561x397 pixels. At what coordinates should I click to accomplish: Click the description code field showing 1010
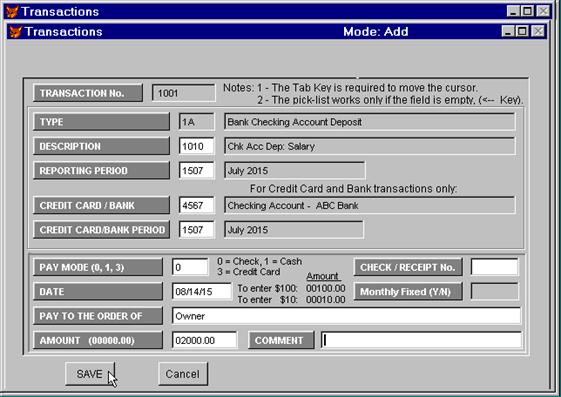point(196,146)
